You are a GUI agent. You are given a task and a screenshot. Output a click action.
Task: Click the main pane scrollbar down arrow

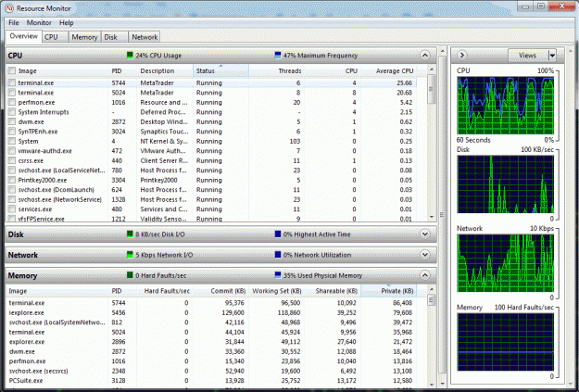pos(442,385)
